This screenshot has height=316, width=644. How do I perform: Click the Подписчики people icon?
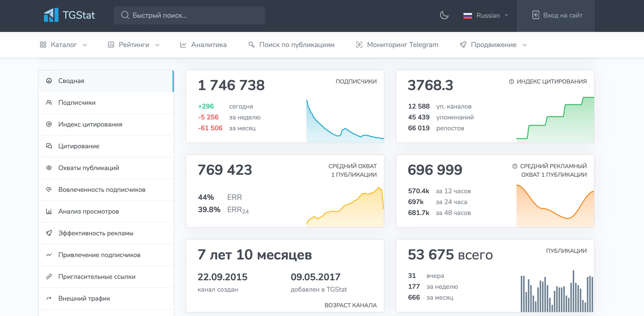pos(49,102)
